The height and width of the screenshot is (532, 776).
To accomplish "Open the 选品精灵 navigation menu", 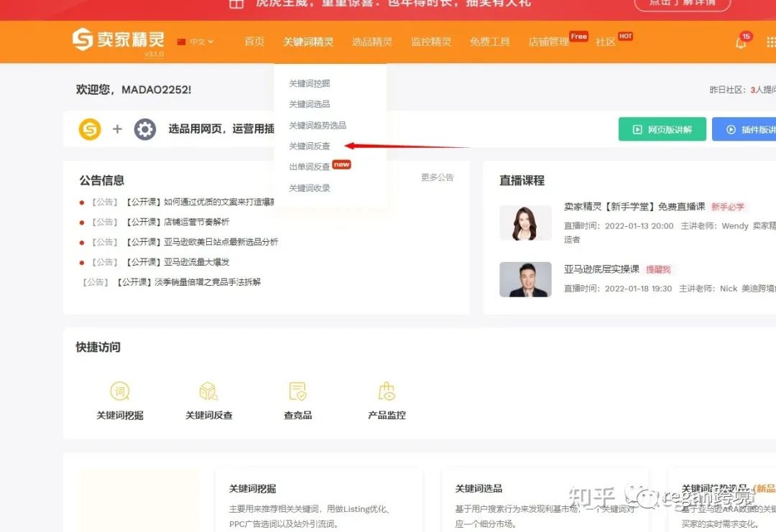I will (372, 42).
